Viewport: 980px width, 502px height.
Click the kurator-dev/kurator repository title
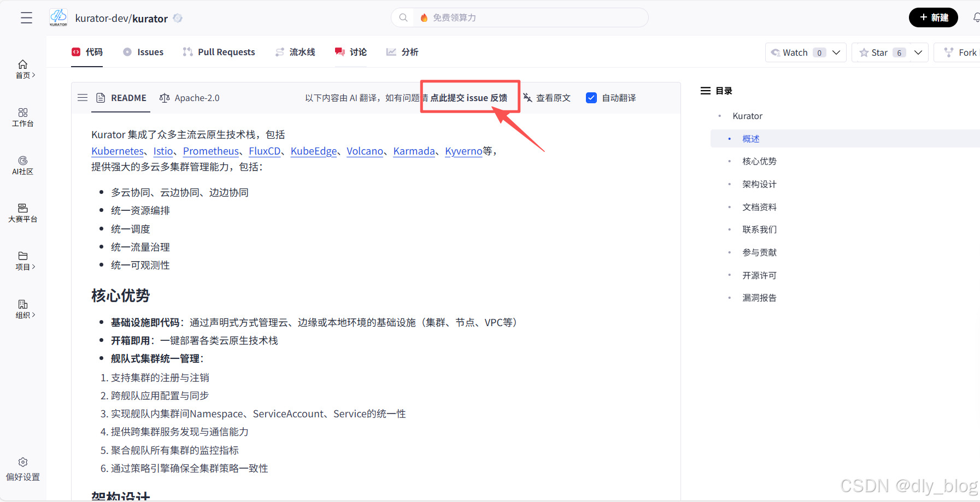tap(121, 19)
